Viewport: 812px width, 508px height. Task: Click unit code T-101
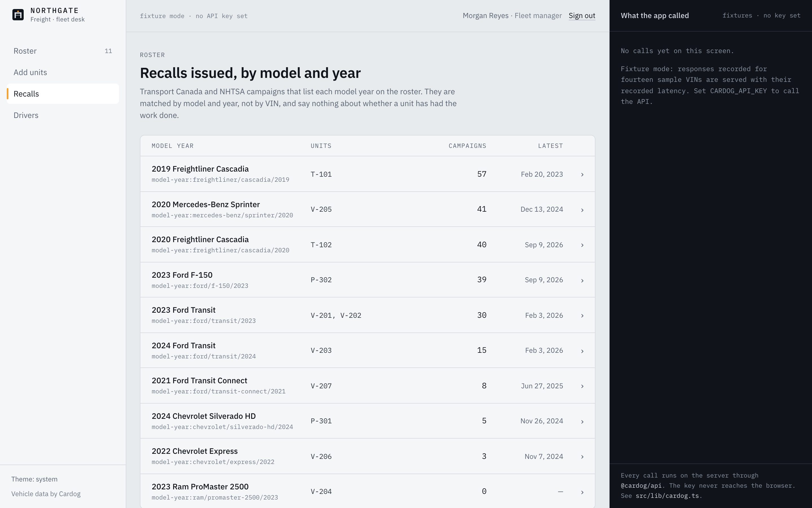tap(321, 174)
